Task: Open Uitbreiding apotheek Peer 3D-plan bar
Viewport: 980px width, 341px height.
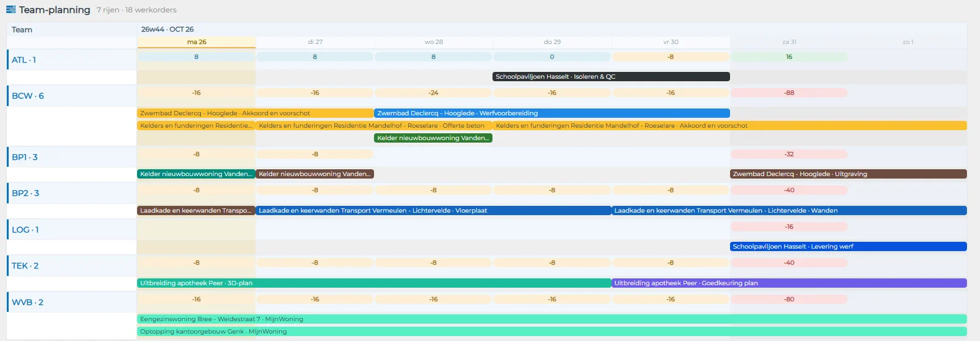Action: click(x=374, y=283)
